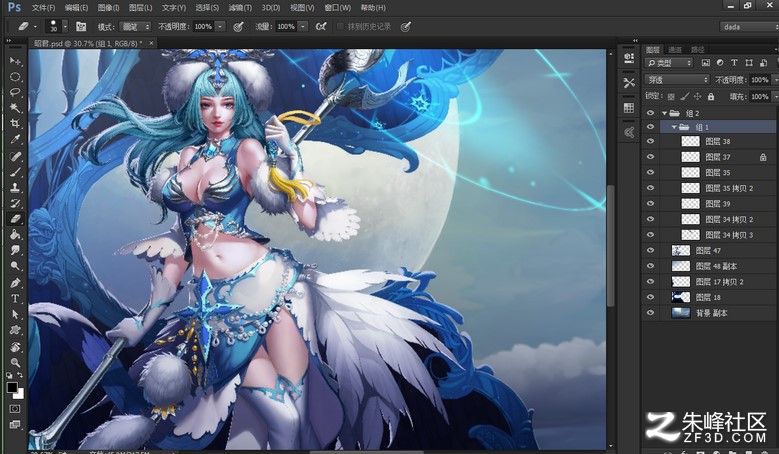Open the eraser mode dropdown

click(x=136, y=26)
